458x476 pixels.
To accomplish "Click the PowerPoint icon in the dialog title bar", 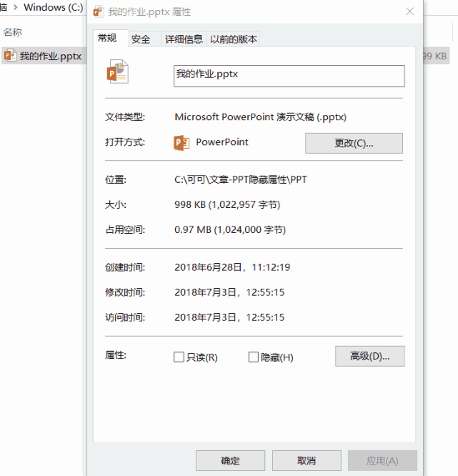I will pos(98,12).
